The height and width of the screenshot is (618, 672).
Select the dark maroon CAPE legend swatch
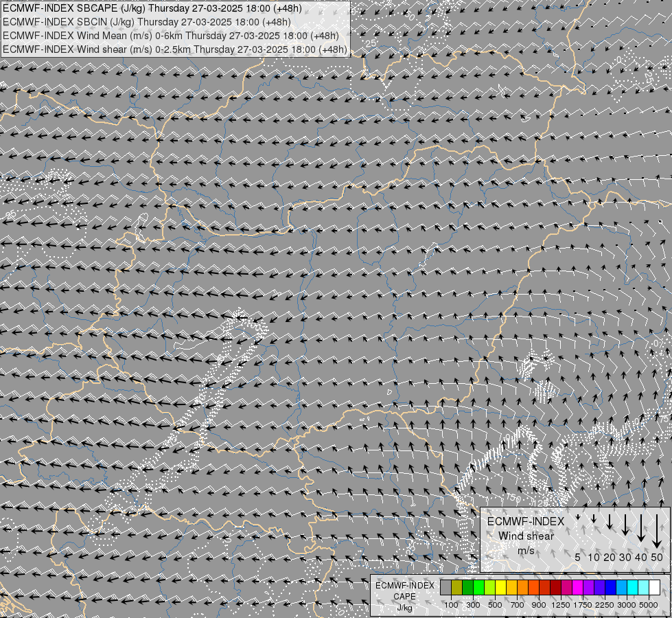556,587
